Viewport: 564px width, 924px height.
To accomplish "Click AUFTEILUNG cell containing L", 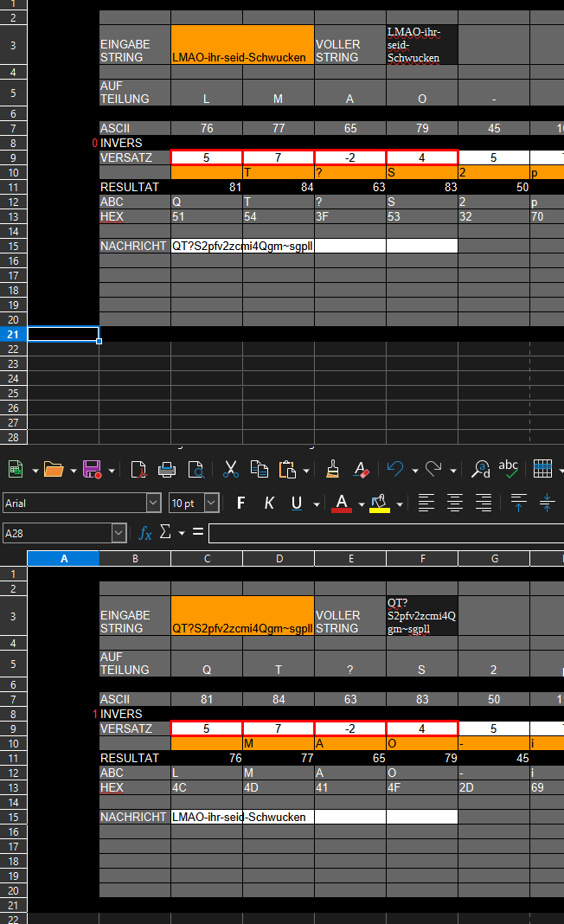I will (207, 93).
